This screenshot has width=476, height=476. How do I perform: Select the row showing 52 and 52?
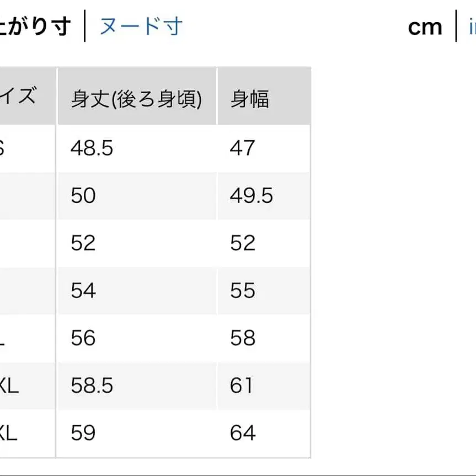pos(82,243)
